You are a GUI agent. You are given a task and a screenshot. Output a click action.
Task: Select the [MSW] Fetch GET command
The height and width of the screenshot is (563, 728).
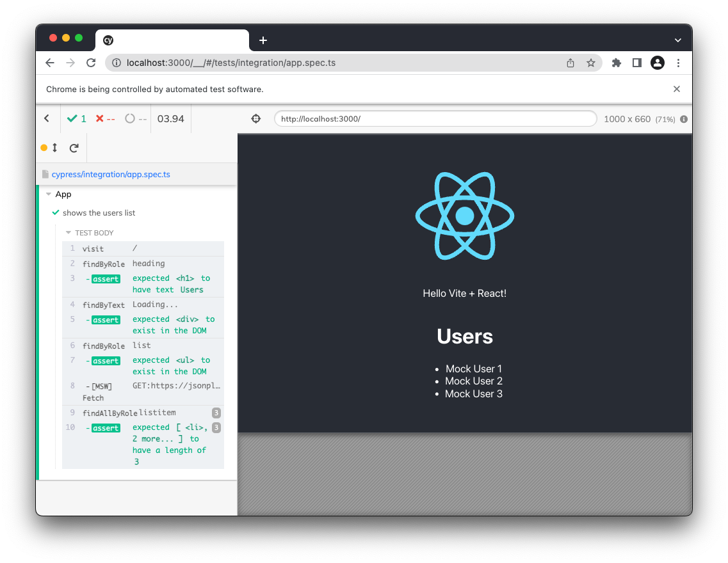click(x=143, y=392)
